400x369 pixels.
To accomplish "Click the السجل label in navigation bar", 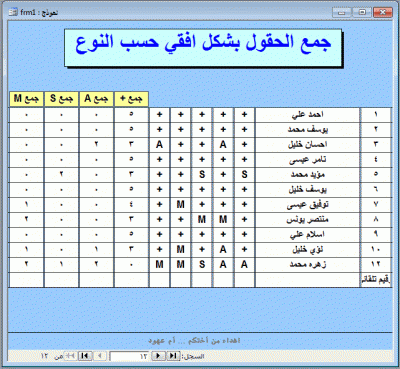I will pyautogui.click(x=193, y=356).
